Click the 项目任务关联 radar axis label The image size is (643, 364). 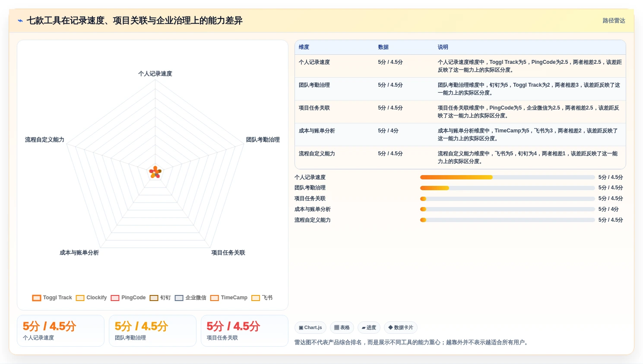[228, 253]
